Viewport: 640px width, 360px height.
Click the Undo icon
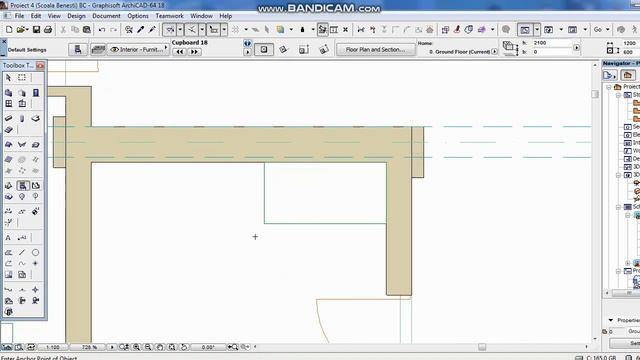click(x=102, y=29)
